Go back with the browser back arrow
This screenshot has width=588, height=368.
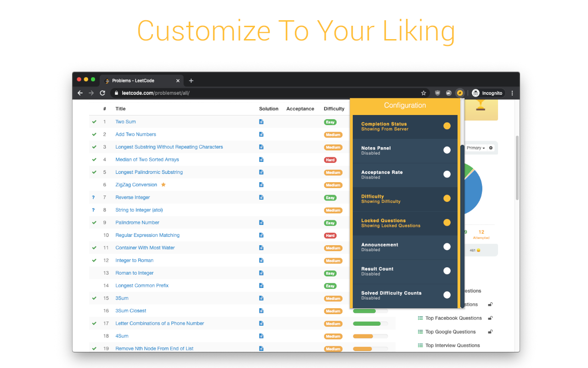80,93
